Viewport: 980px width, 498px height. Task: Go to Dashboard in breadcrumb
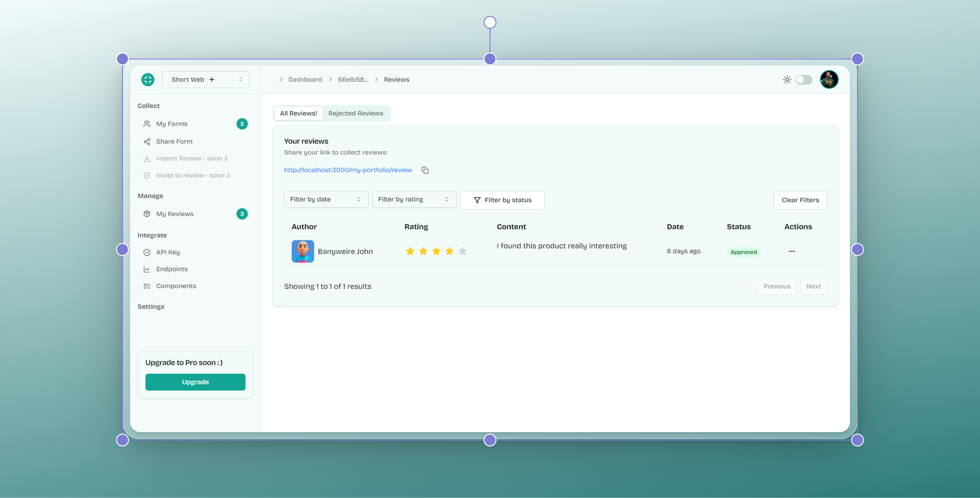click(305, 79)
